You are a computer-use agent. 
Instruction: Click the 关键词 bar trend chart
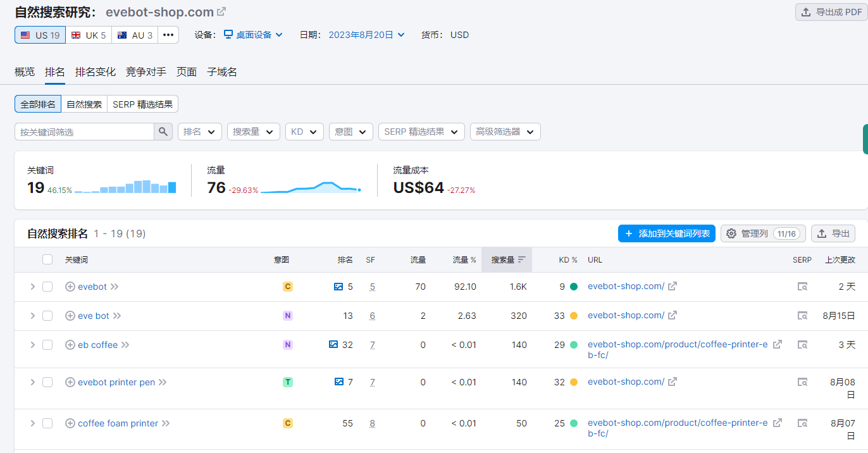click(x=125, y=187)
